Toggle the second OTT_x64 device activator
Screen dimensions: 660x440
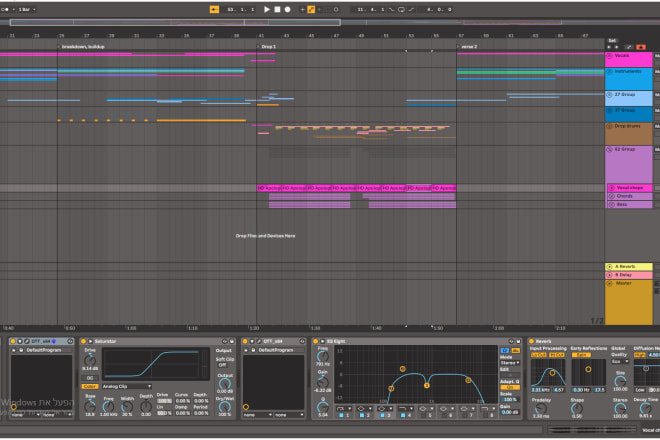tap(245, 341)
